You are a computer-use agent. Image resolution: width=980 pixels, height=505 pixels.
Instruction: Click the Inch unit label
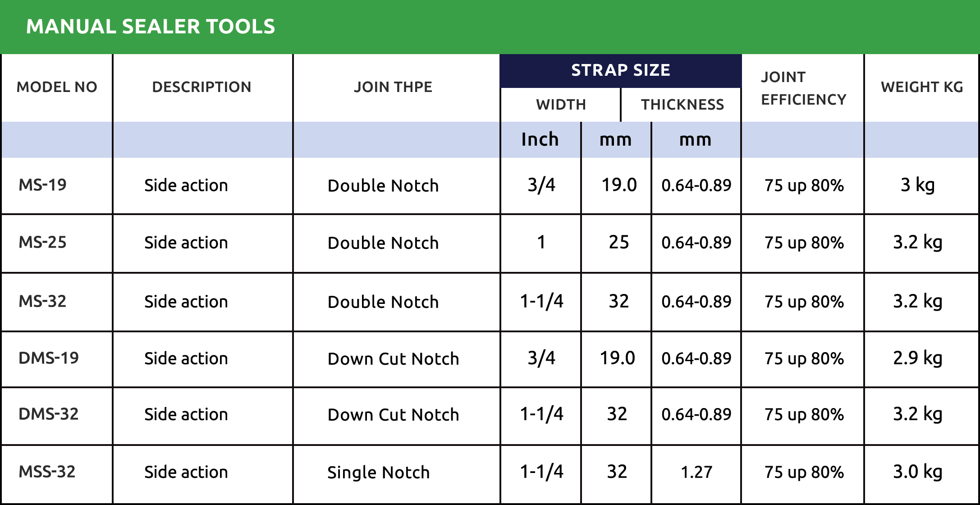540,140
